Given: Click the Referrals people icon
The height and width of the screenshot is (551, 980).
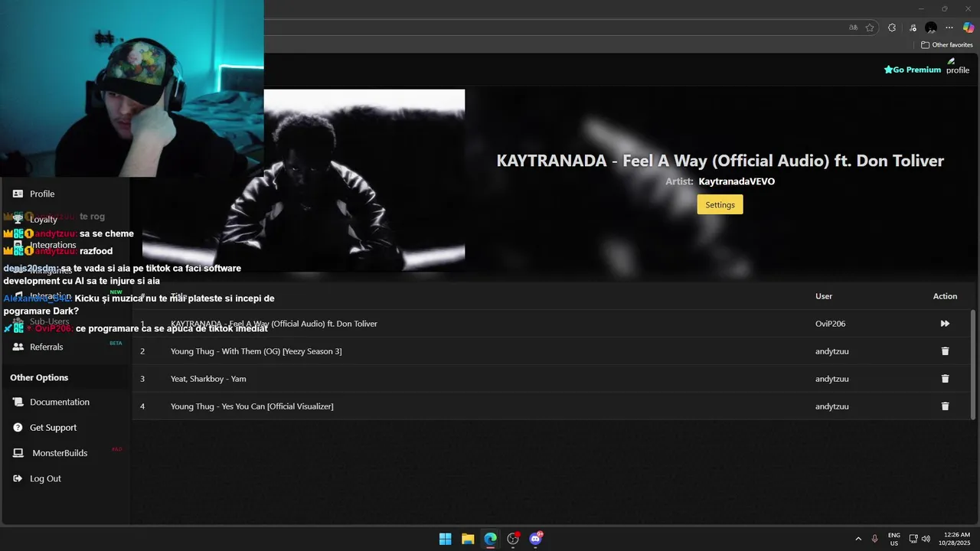Looking at the screenshot, I should coord(18,347).
